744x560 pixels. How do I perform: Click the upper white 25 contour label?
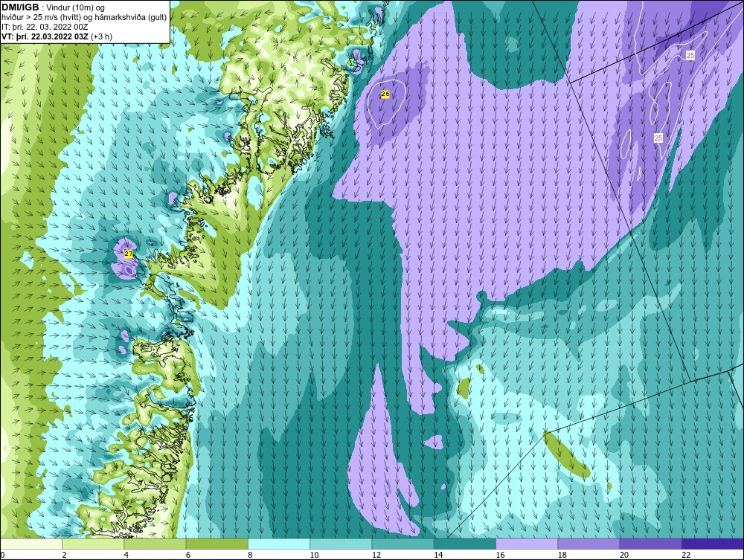(x=690, y=56)
